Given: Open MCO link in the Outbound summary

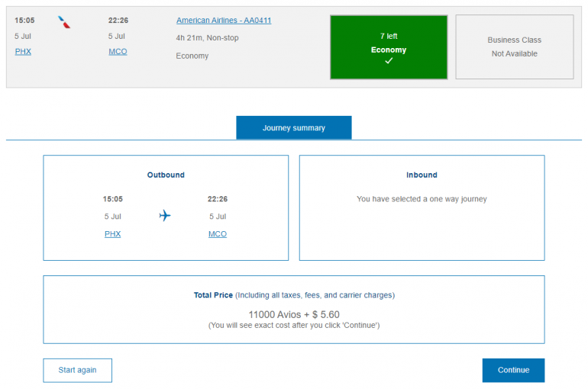Looking at the screenshot, I should pos(218,234).
